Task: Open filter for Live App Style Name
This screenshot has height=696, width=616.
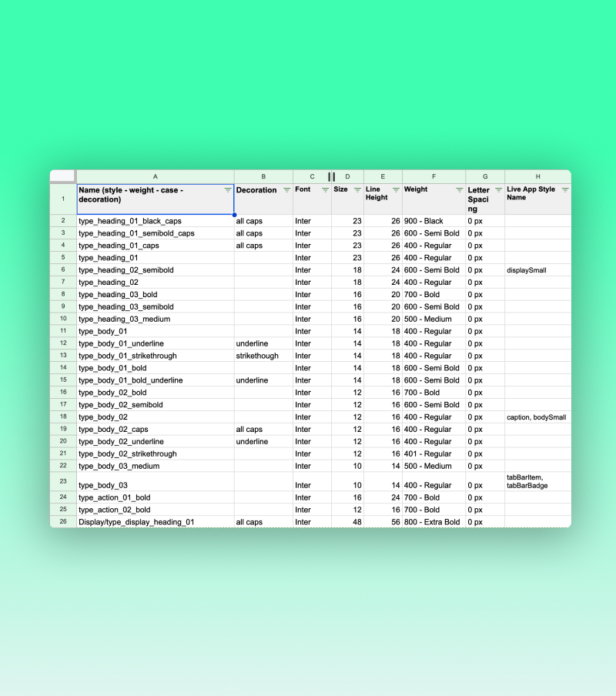Action: point(565,190)
